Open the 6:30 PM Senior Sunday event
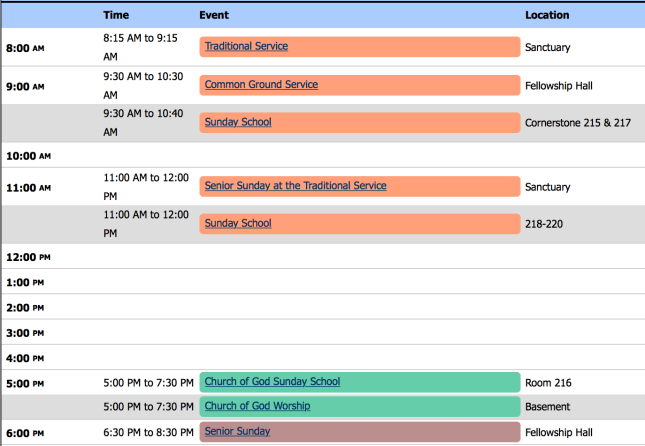This screenshot has height=446, width=645. pyautogui.click(x=237, y=432)
